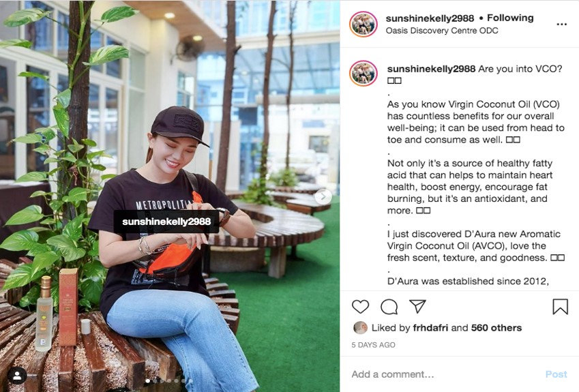Open more options three-dot menu
This screenshot has width=579, height=392.
tap(562, 25)
